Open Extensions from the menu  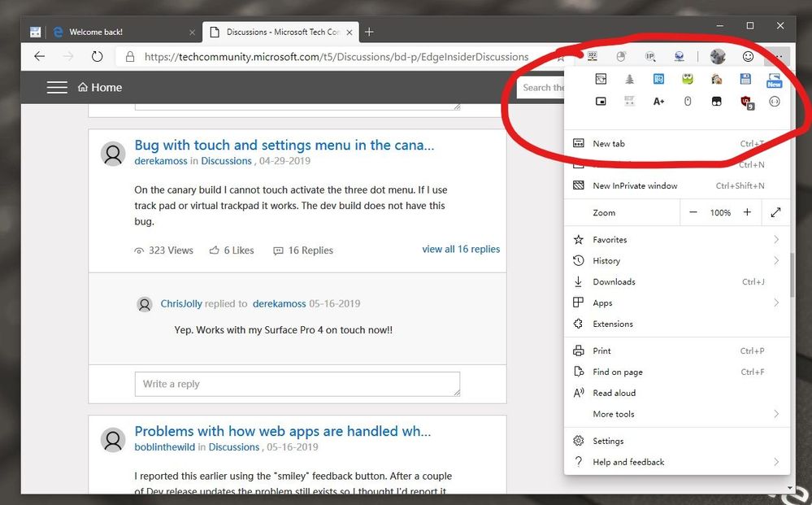(677, 324)
